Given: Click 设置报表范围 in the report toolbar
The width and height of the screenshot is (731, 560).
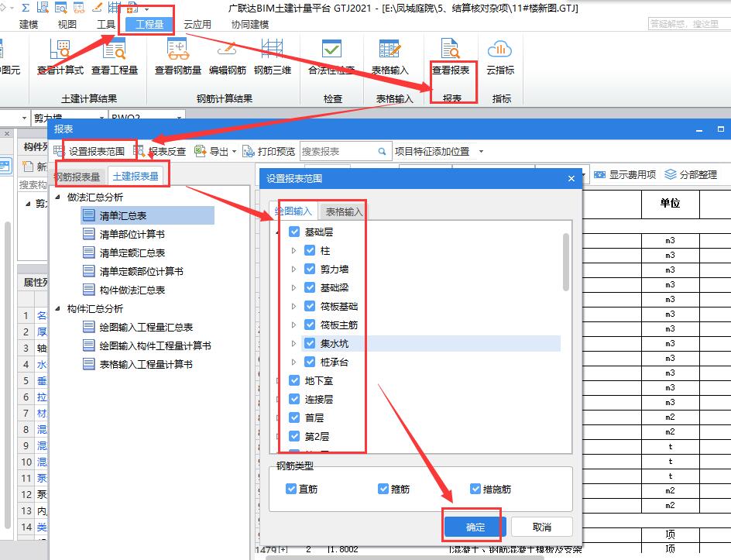Looking at the screenshot, I should [x=90, y=151].
